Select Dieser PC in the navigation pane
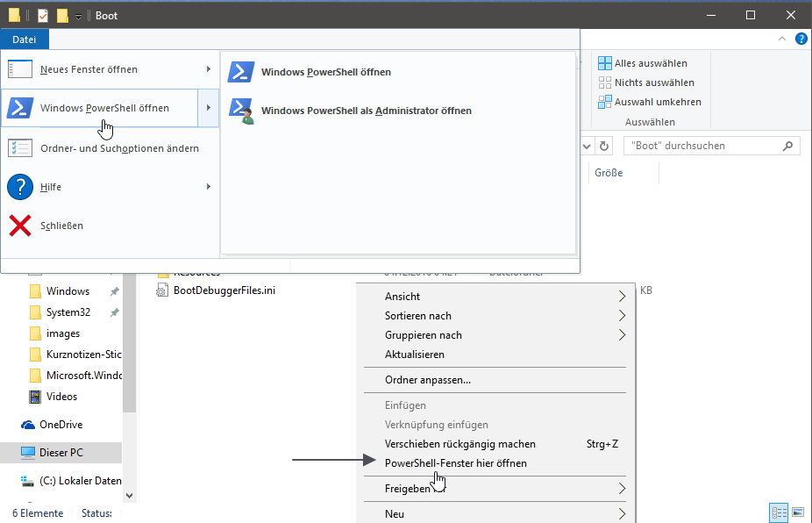This screenshot has width=812, height=523. [61, 453]
